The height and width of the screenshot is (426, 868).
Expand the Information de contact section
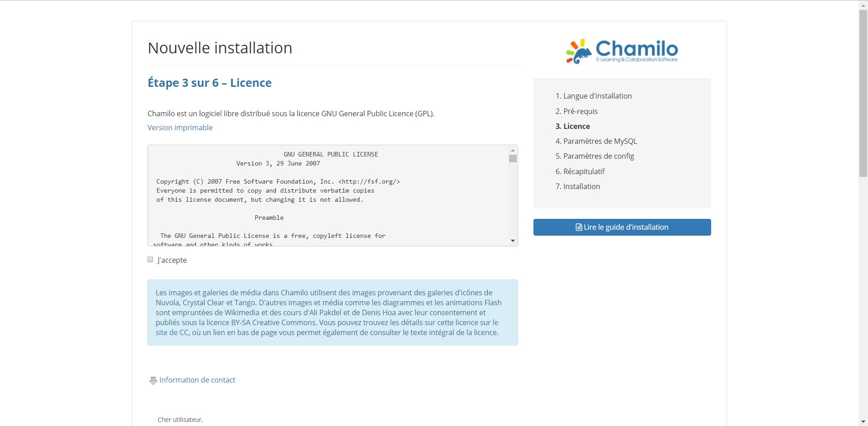[197, 380]
